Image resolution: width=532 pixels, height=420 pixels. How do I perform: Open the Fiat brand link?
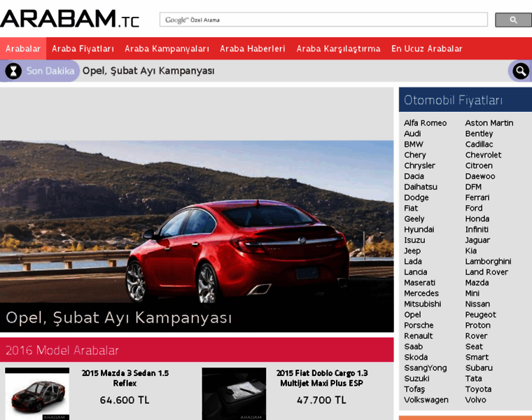coord(410,208)
